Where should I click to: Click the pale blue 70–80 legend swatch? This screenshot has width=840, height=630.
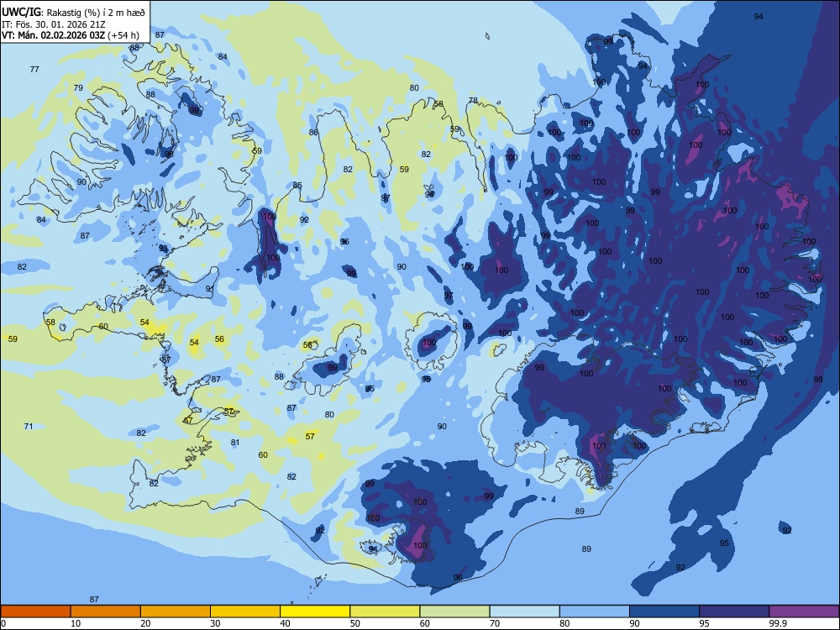(524, 612)
